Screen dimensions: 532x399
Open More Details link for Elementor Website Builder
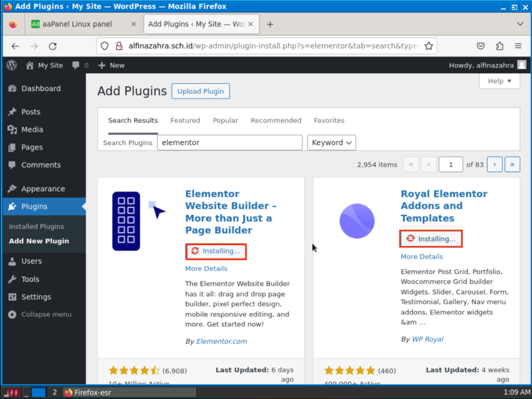(x=206, y=269)
